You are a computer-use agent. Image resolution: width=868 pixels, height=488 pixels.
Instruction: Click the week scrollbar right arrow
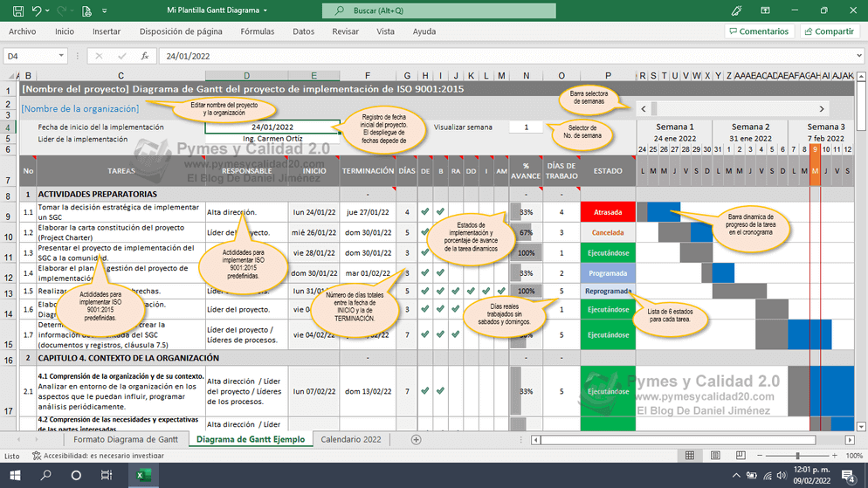822,109
